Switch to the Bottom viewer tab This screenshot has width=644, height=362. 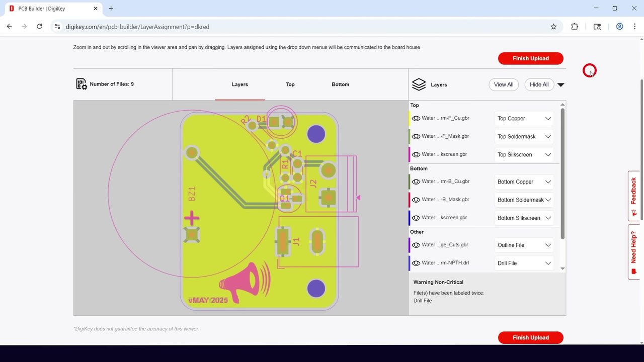click(x=340, y=84)
